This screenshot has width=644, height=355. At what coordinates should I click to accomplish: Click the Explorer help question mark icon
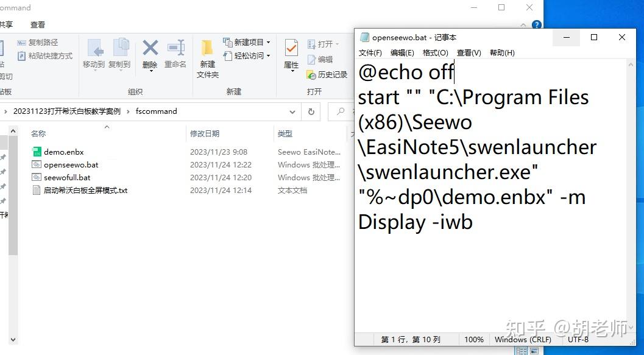pyautogui.click(x=536, y=24)
